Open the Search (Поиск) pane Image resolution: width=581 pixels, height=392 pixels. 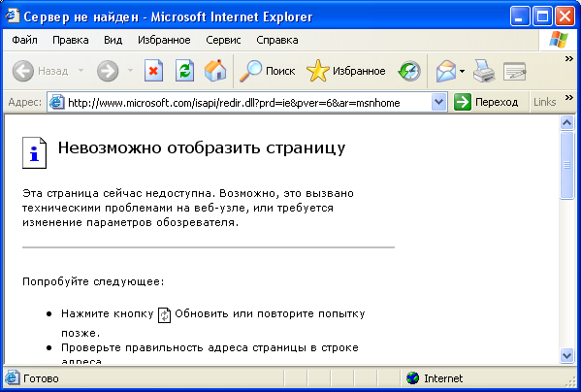(x=267, y=71)
